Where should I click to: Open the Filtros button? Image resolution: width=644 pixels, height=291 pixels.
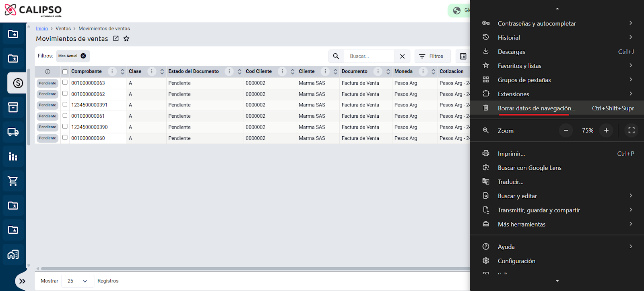[x=432, y=56]
